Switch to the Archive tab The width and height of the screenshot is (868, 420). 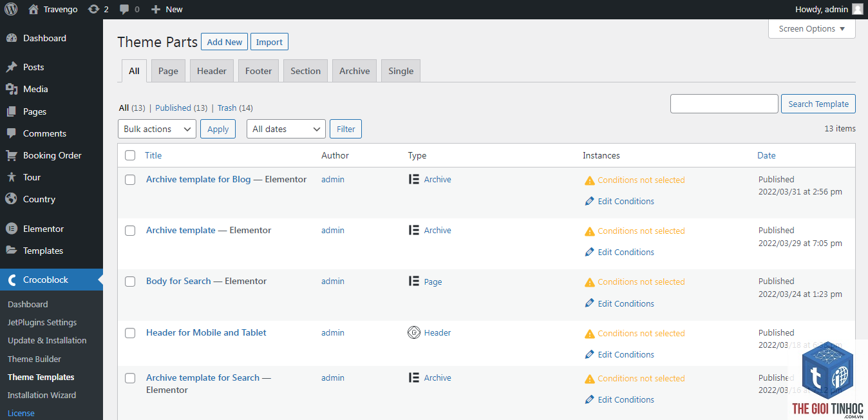[355, 71]
